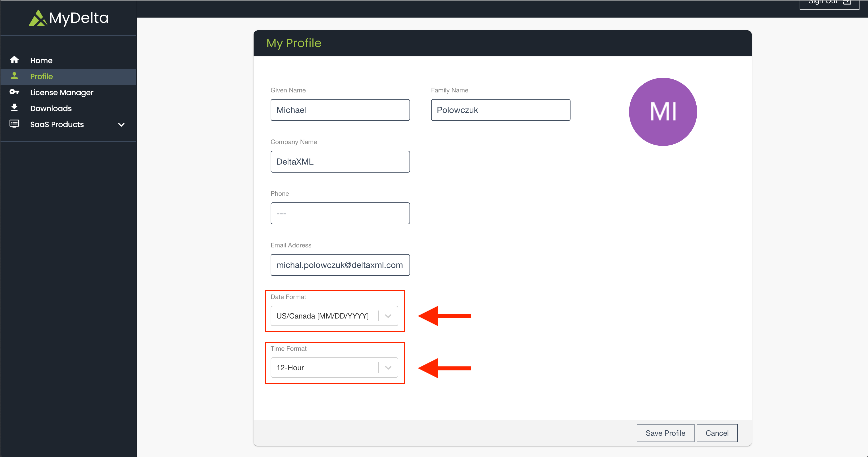Click the purple MI avatar circle
868x457 pixels.
pos(663,112)
